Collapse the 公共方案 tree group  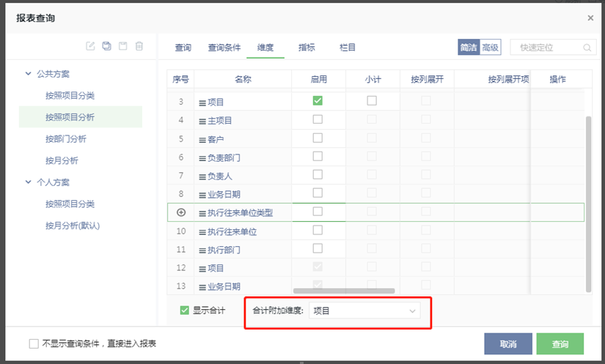point(28,73)
